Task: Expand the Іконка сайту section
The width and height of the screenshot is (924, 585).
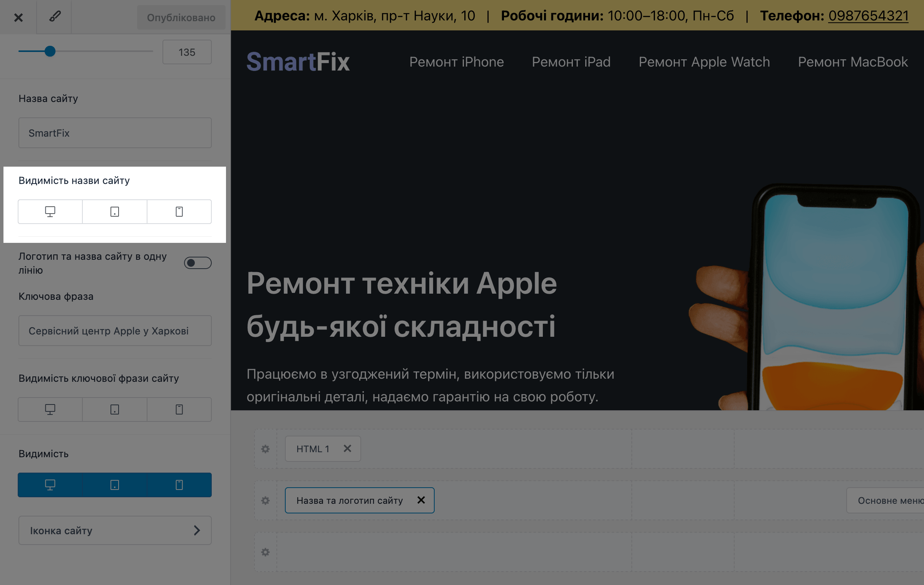Action: [x=115, y=530]
